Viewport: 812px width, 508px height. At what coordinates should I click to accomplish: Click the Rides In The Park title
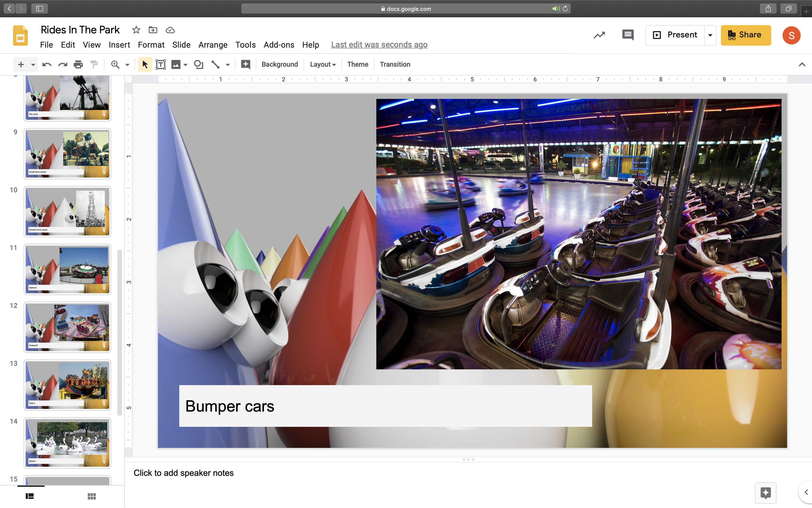tap(80, 30)
